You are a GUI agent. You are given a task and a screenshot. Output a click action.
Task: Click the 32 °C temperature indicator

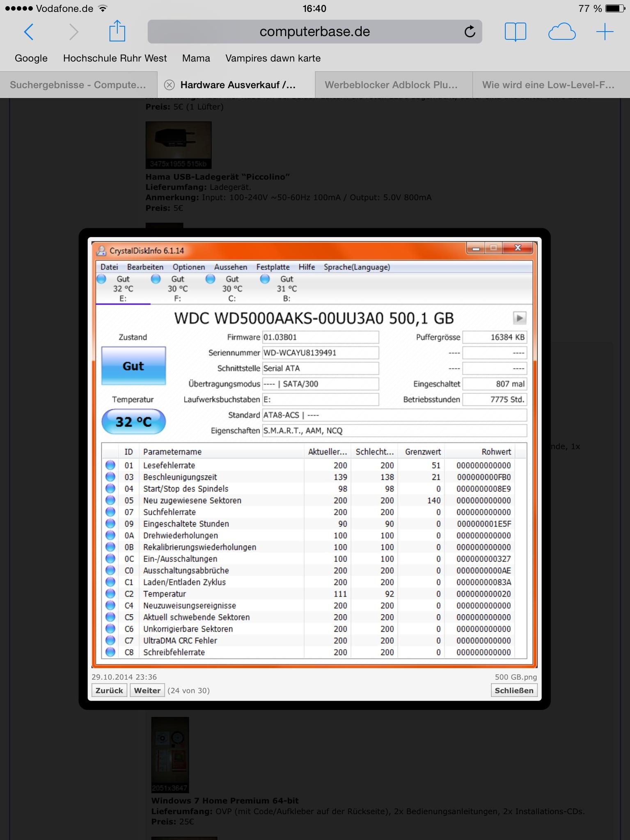pyautogui.click(x=133, y=422)
